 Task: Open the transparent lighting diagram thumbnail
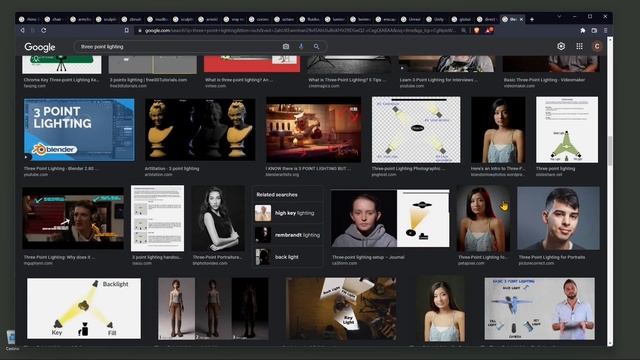click(416, 130)
